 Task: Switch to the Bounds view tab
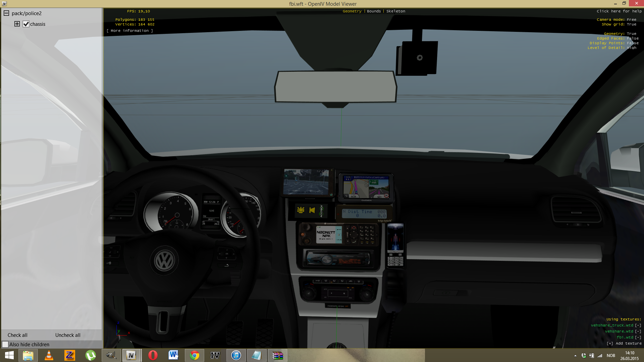click(374, 11)
